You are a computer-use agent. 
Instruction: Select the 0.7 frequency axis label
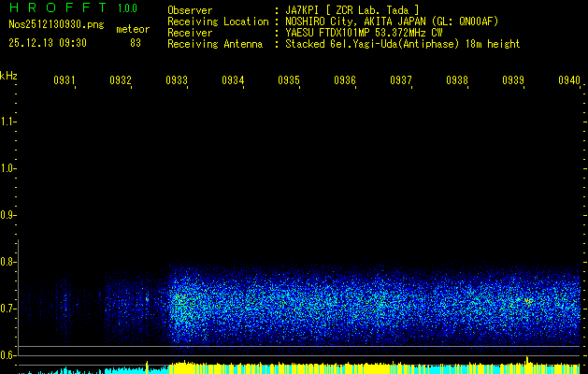[8, 308]
